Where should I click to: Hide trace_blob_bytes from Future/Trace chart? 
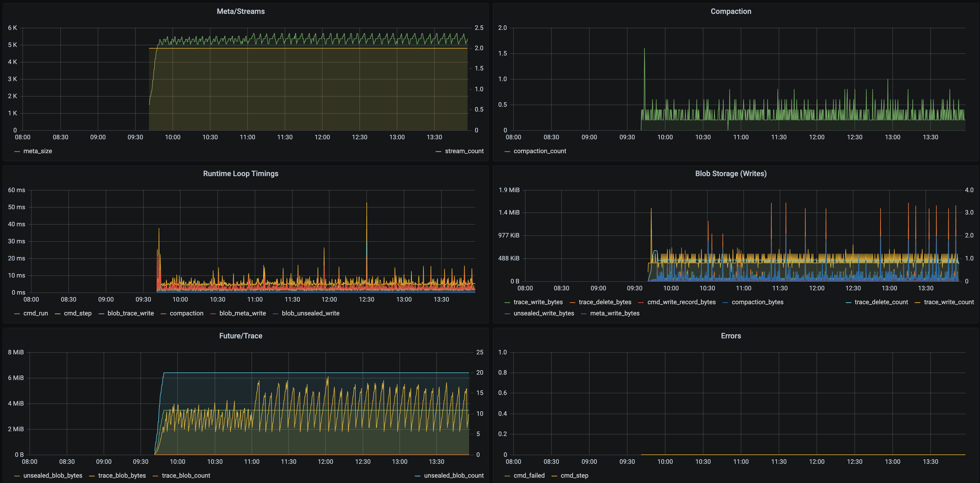tap(122, 475)
